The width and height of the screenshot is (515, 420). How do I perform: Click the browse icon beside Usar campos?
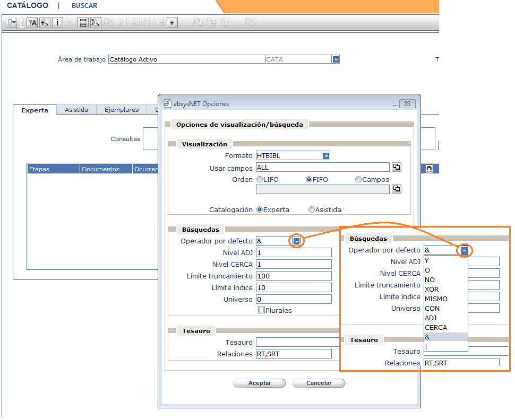tap(396, 168)
